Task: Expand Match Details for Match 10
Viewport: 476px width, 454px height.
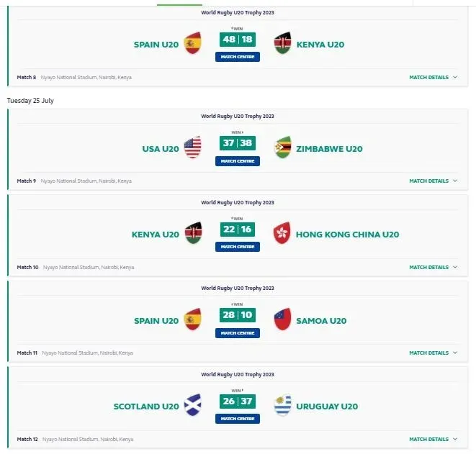Action: (x=433, y=267)
